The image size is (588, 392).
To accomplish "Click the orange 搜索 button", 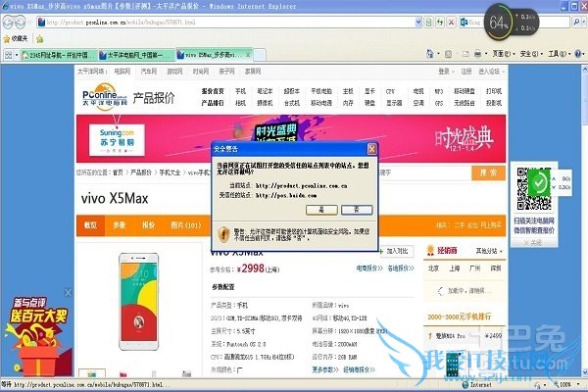I will (x=488, y=172).
